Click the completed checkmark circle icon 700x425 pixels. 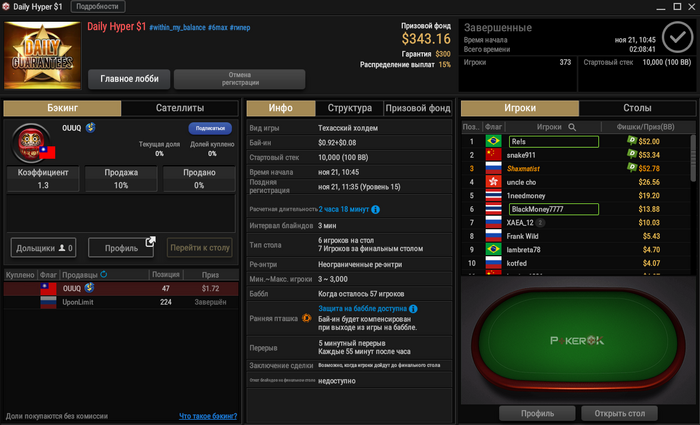pos(677,38)
